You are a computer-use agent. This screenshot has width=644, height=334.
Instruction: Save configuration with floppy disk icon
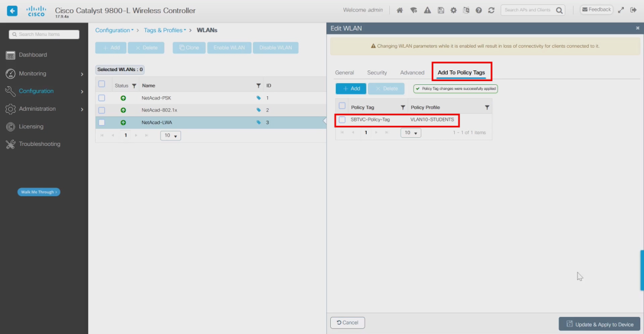[441, 10]
